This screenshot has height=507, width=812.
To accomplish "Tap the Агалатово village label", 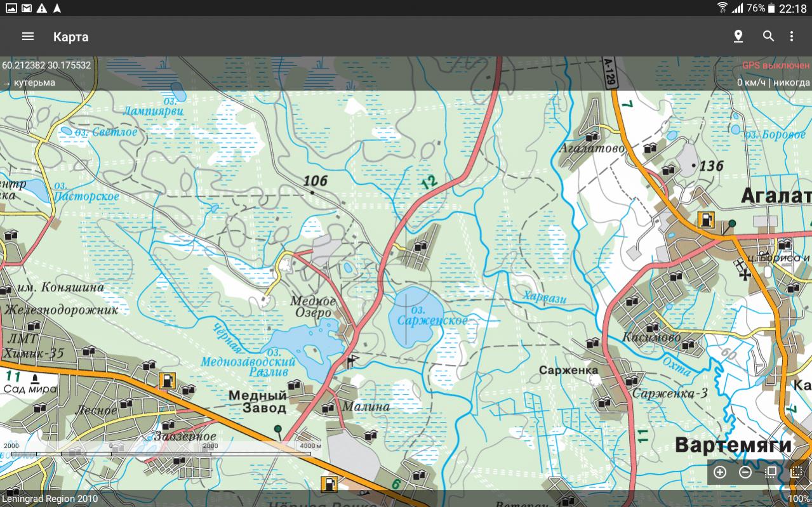I will pos(591,148).
